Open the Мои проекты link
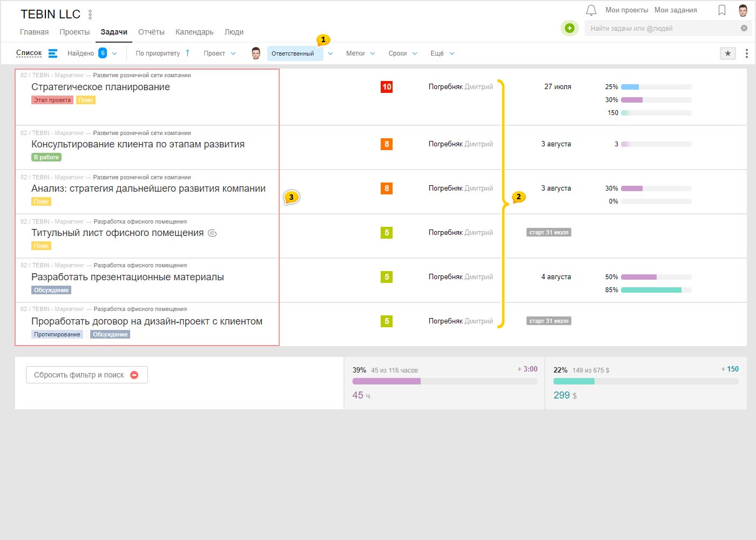756x540 pixels. click(626, 10)
